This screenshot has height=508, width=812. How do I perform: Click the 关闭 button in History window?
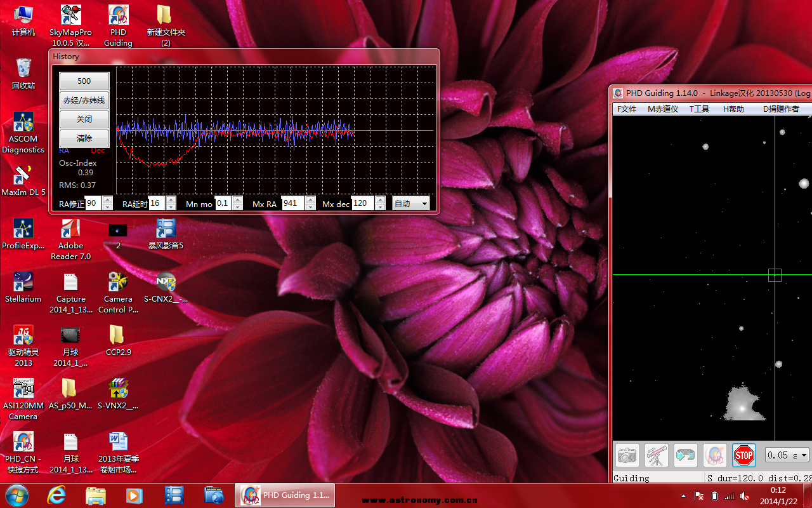click(84, 119)
